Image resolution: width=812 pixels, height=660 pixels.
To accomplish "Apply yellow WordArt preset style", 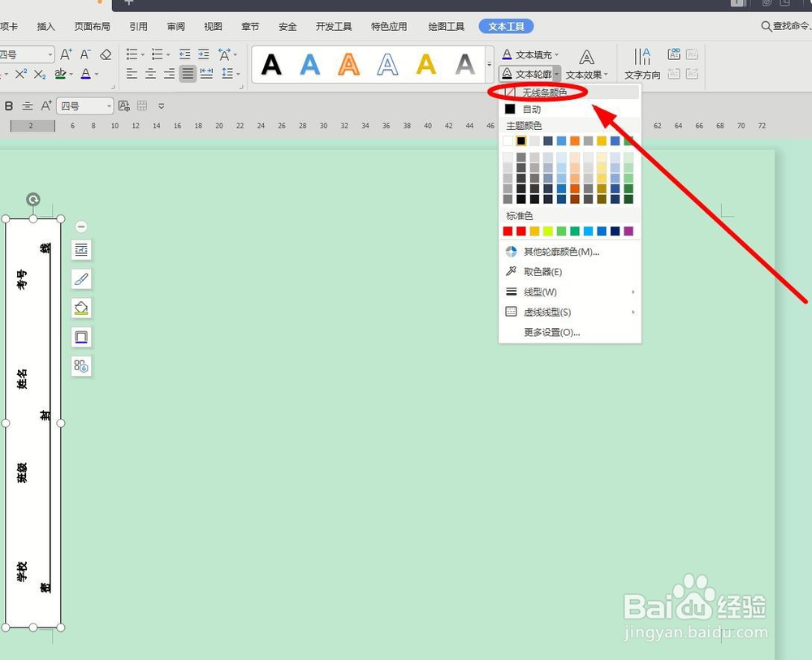I will click(426, 65).
